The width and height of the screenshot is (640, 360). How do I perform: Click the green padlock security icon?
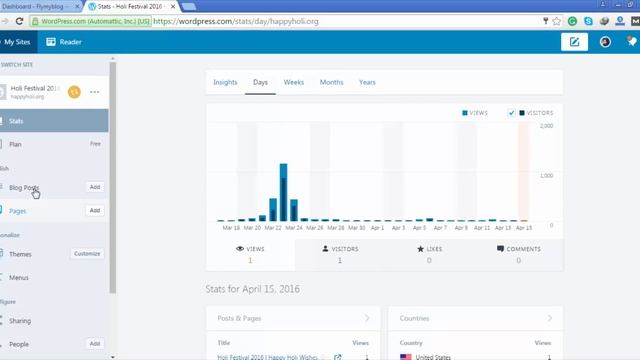[35, 21]
